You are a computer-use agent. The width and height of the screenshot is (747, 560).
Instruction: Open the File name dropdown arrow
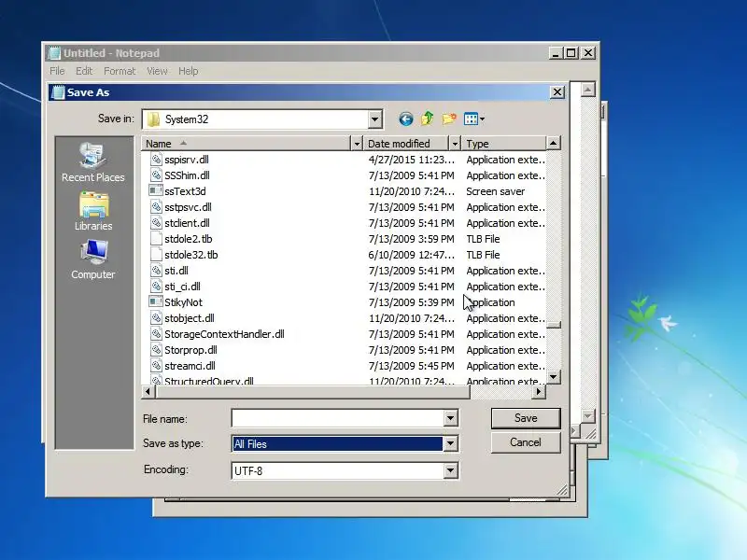[x=450, y=418]
